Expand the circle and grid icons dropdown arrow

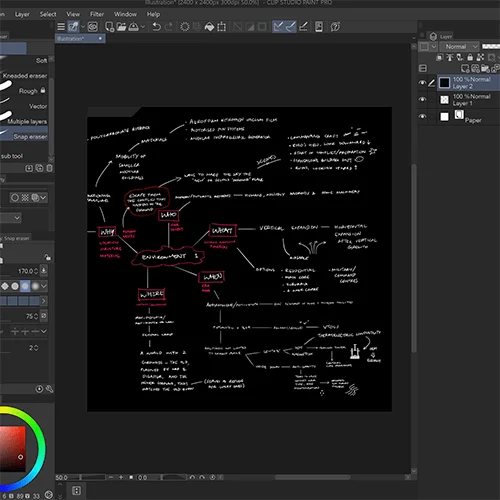(43, 198)
